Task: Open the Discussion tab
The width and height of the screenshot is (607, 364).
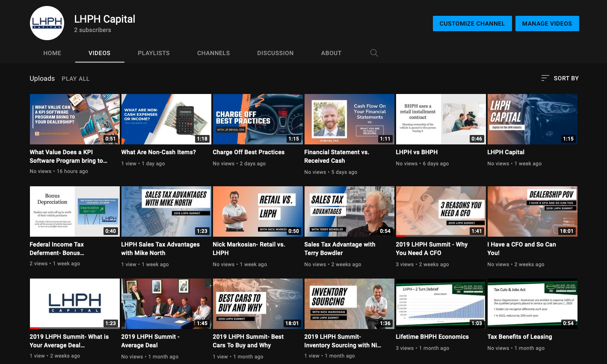Action: click(275, 53)
